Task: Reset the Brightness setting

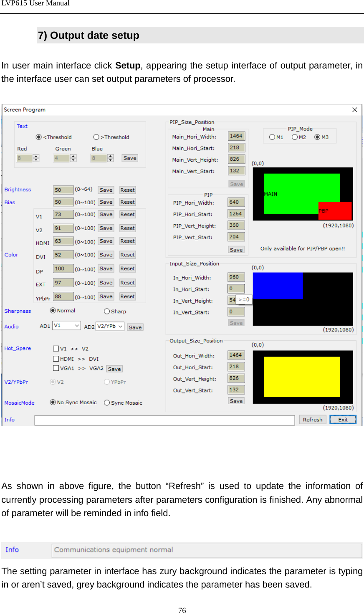Action: coord(127,190)
